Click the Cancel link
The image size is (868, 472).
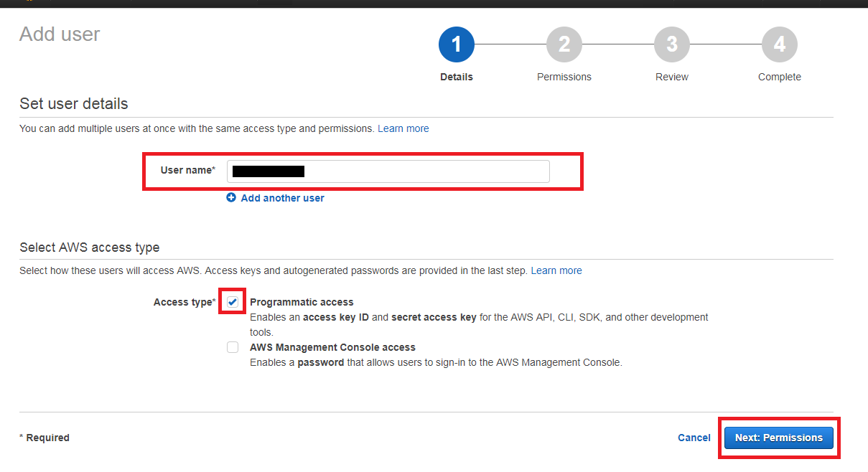pyautogui.click(x=694, y=438)
